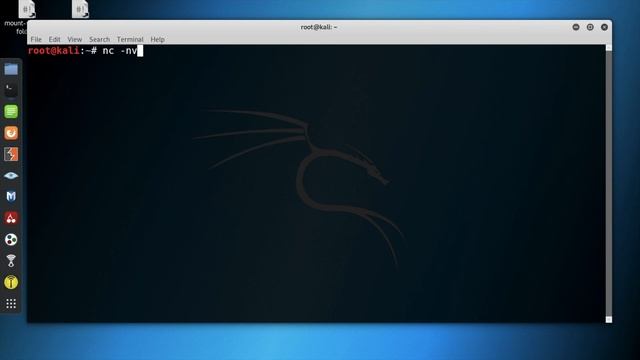
Task: Maximize the root@kali terminal window
Action: (590, 27)
